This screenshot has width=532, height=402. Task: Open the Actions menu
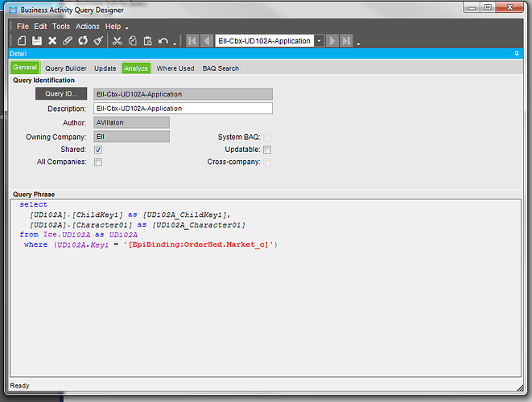pos(88,27)
